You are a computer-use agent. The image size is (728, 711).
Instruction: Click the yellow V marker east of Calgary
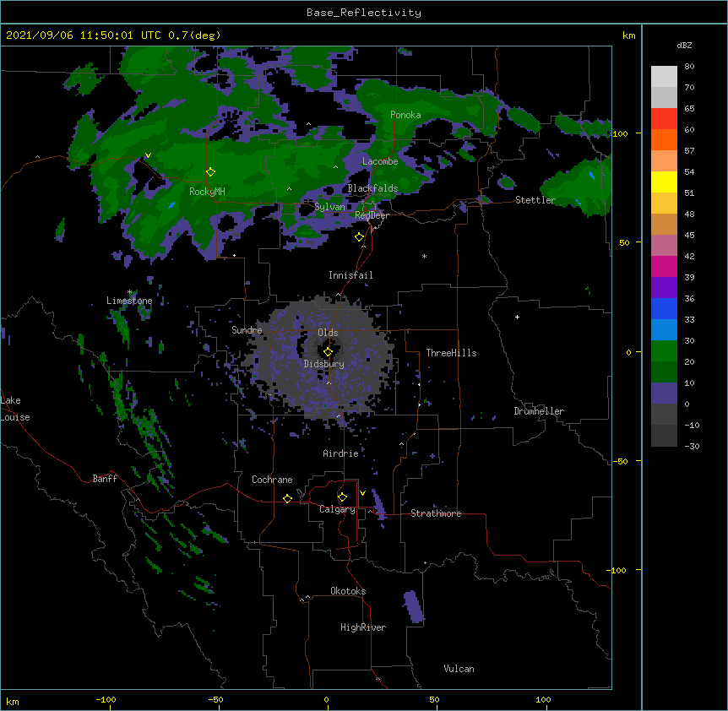tap(362, 493)
